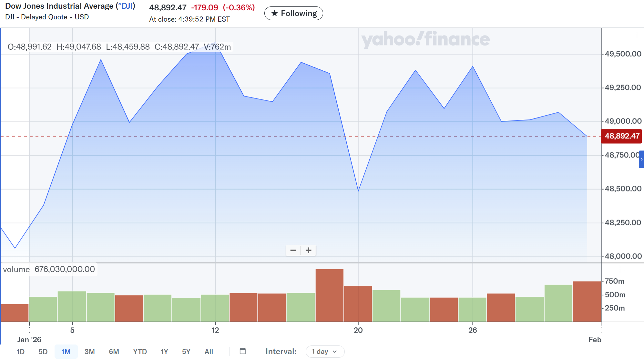Toggle the star Following button
The image size is (644, 360).
tap(293, 14)
